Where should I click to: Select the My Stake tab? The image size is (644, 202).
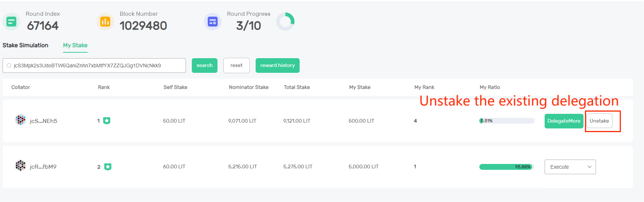tap(75, 45)
